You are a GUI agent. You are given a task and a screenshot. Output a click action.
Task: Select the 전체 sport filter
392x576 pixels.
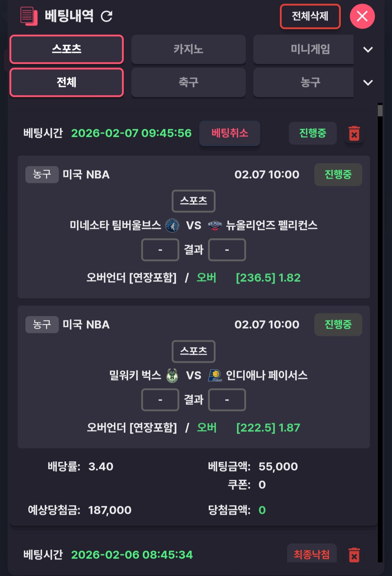[67, 82]
